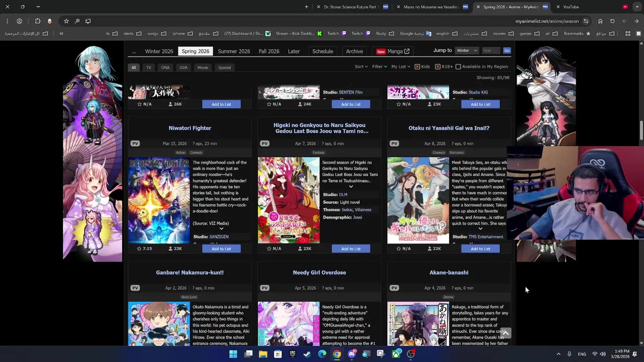Open the external link icon next to Manga
The height and width of the screenshot is (362, 644).
[x=407, y=51]
